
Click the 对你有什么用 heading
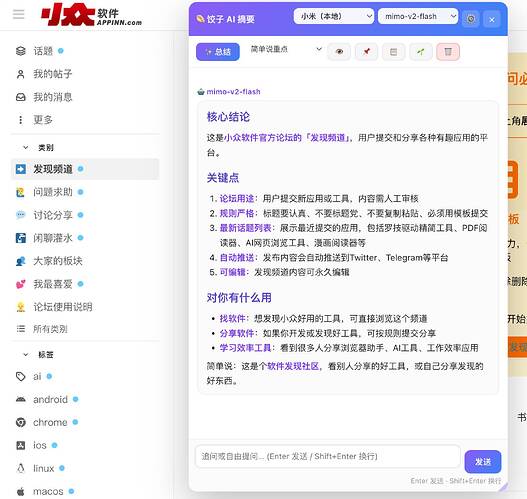[x=239, y=297]
